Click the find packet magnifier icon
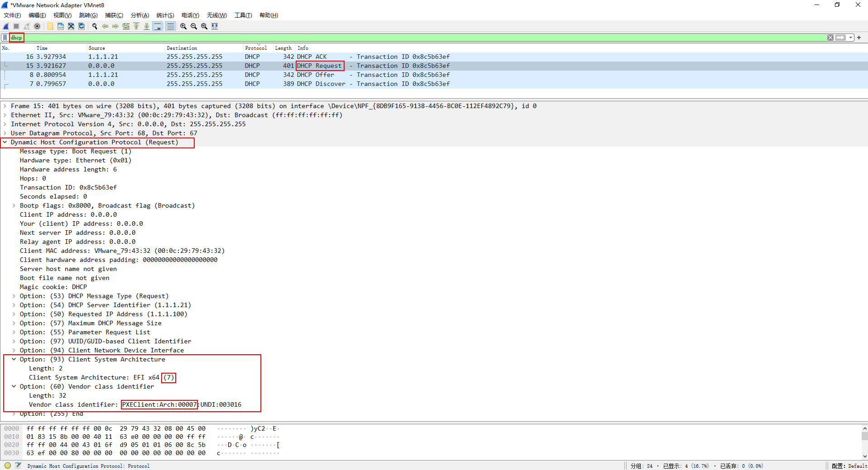The height and width of the screenshot is (470, 868). [x=95, y=26]
